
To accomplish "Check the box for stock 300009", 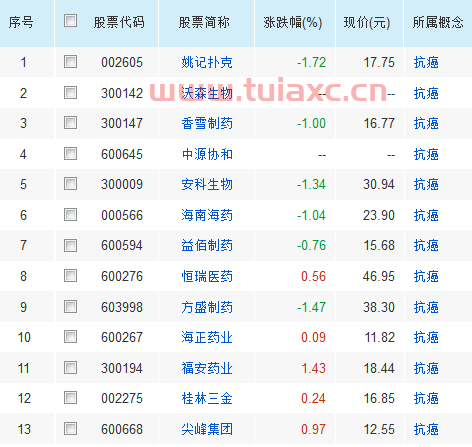I will (x=70, y=184).
